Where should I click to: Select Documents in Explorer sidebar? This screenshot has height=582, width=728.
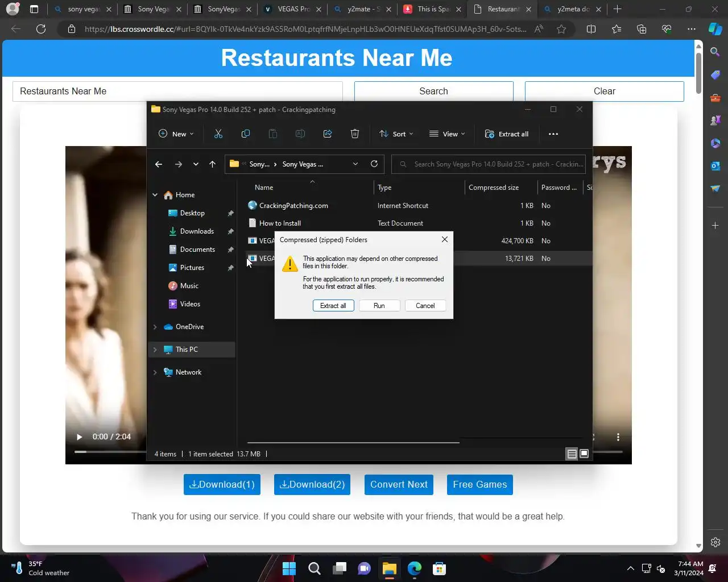point(197,250)
